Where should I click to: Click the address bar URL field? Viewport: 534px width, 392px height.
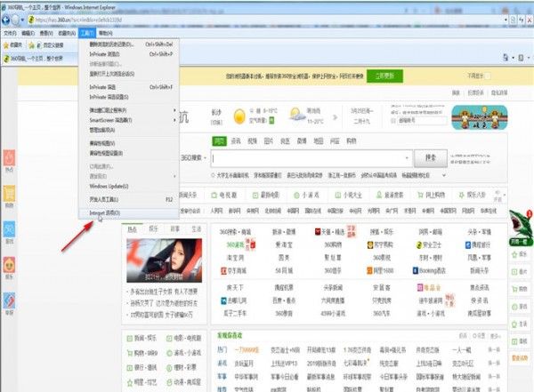pyautogui.click(x=265, y=20)
